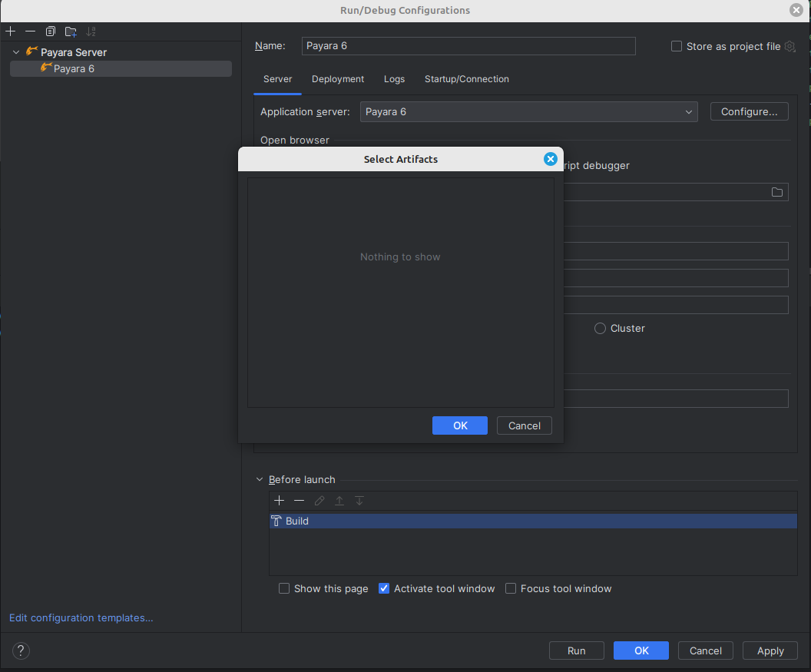Click the Name input field
The image size is (811, 672).
pyautogui.click(x=468, y=46)
